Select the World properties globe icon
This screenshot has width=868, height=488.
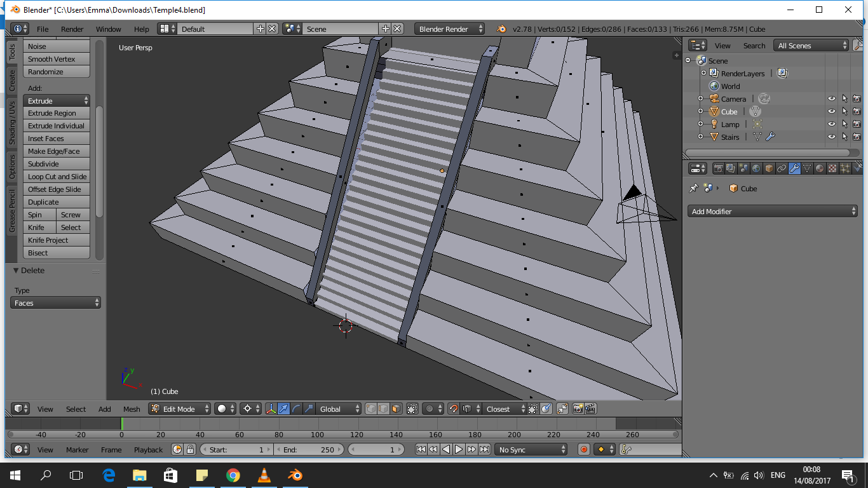756,168
